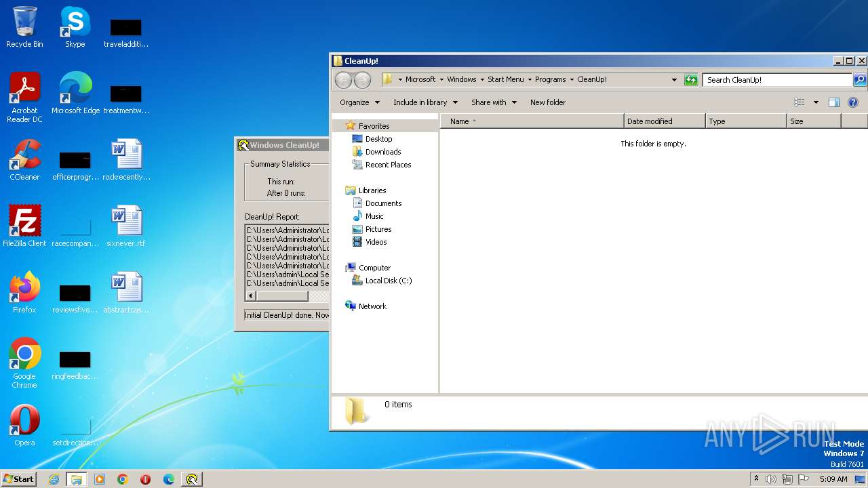Toggle the preview pane button
The height and width of the screenshot is (488, 868).
click(834, 102)
